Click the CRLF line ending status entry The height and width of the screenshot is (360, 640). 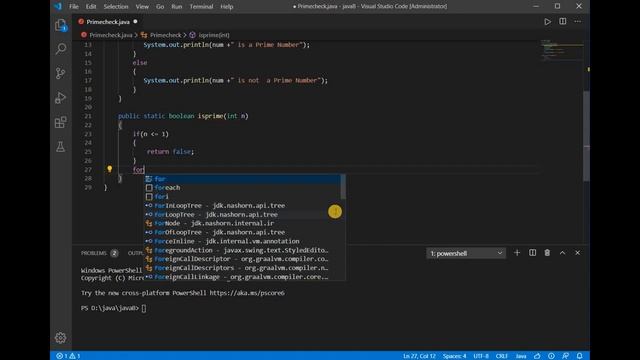(502, 356)
